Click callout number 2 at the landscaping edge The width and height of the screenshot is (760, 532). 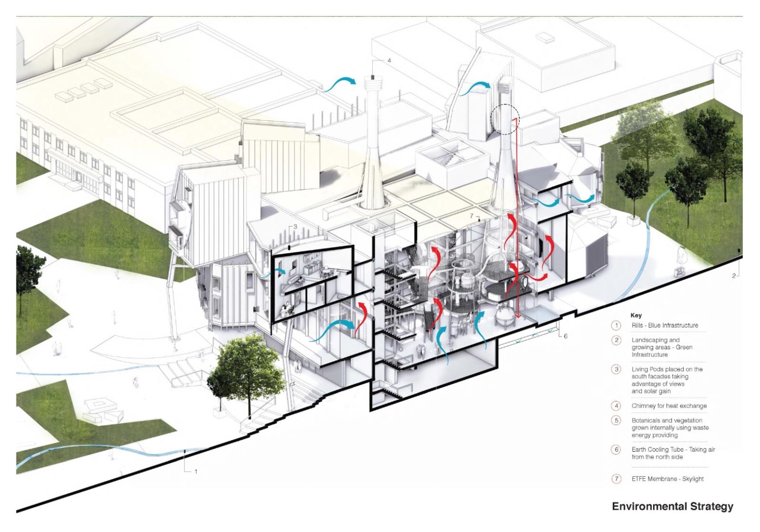(733, 276)
